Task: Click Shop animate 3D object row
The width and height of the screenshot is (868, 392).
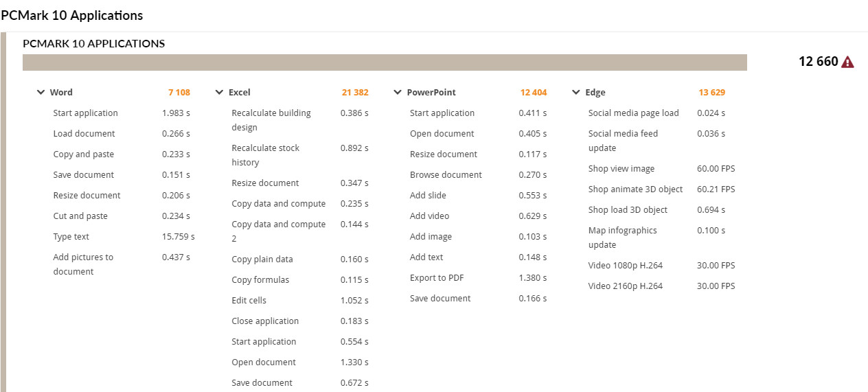Action: click(662, 189)
